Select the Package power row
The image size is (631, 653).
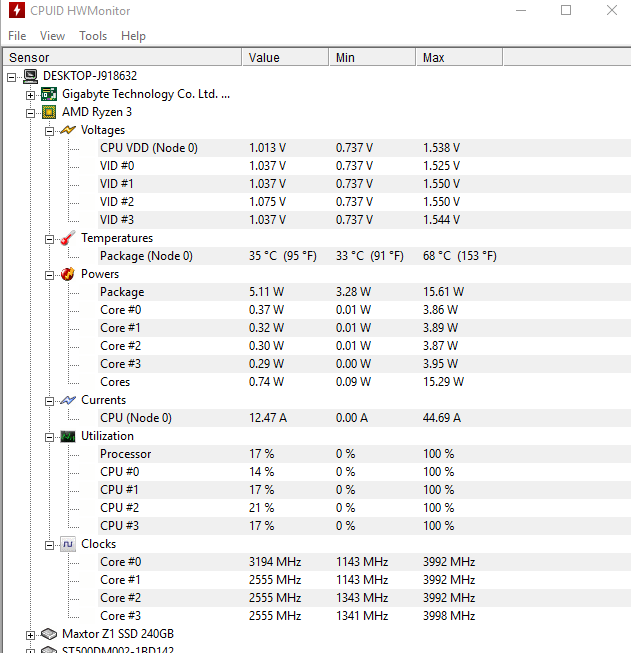click(364, 292)
